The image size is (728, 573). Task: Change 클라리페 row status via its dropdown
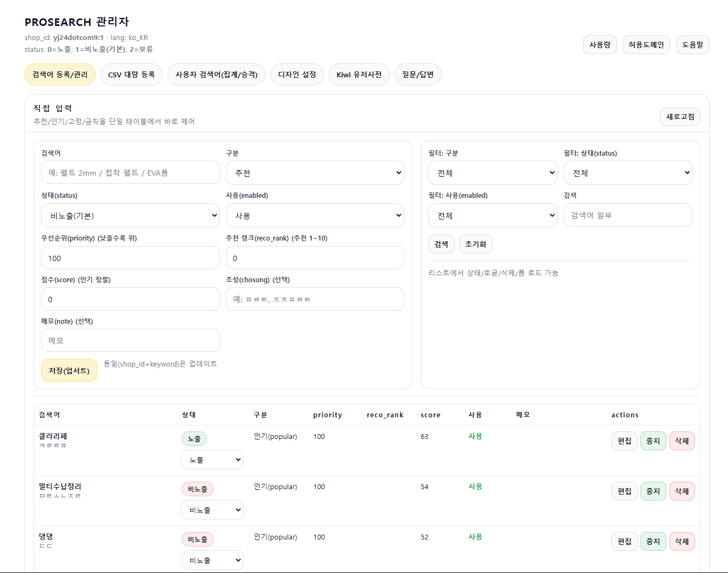(x=212, y=459)
